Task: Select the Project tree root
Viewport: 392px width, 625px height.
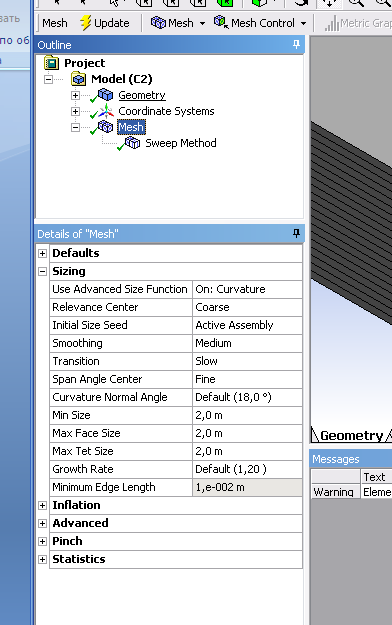Action: [x=85, y=63]
